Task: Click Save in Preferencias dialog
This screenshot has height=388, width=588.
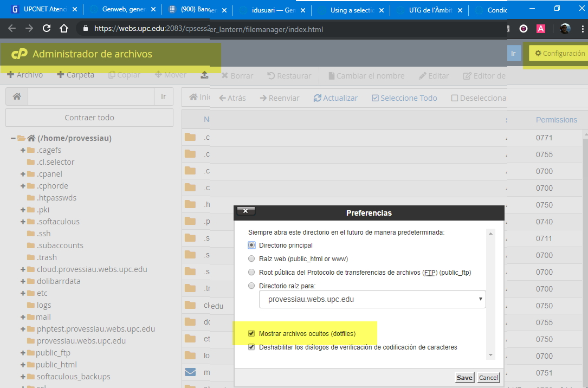Action: point(464,378)
